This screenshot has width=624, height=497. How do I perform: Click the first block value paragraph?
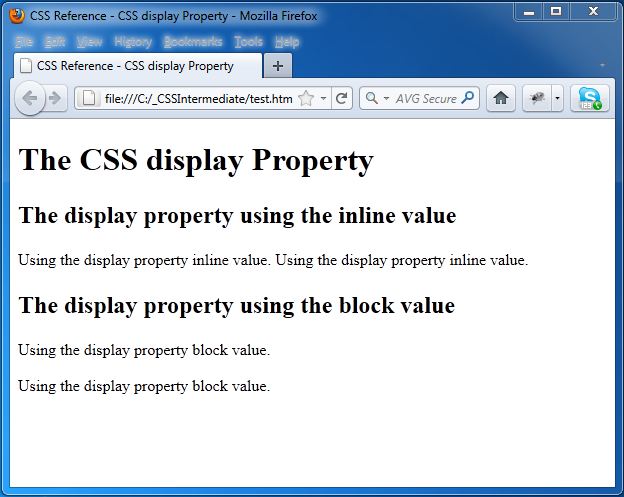coord(144,350)
